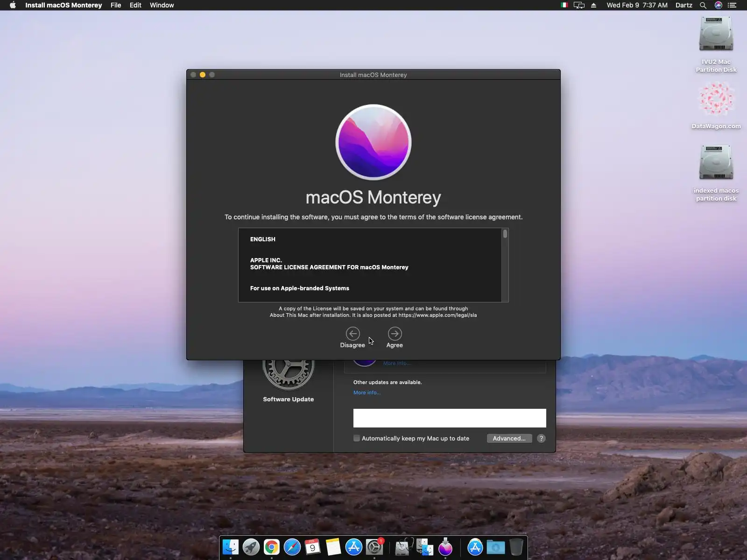Click the white progress bar in Software Update
The height and width of the screenshot is (560, 747).
point(450,418)
